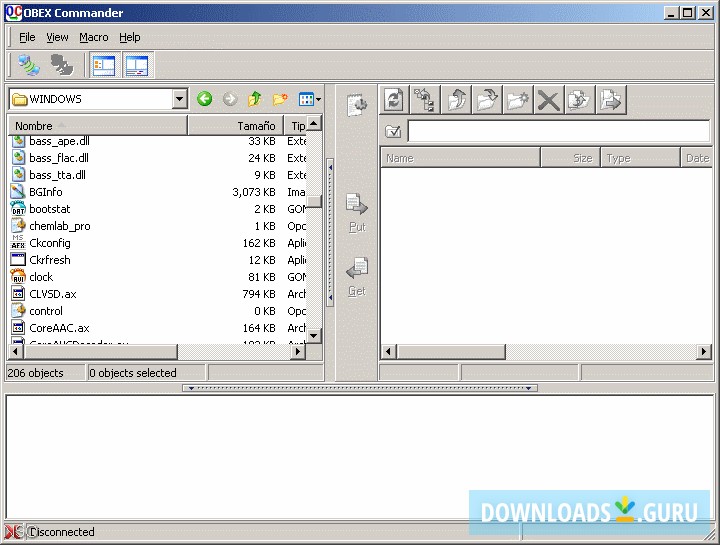Go up one folder level
Viewport: 720px width, 545px height.
(254, 99)
